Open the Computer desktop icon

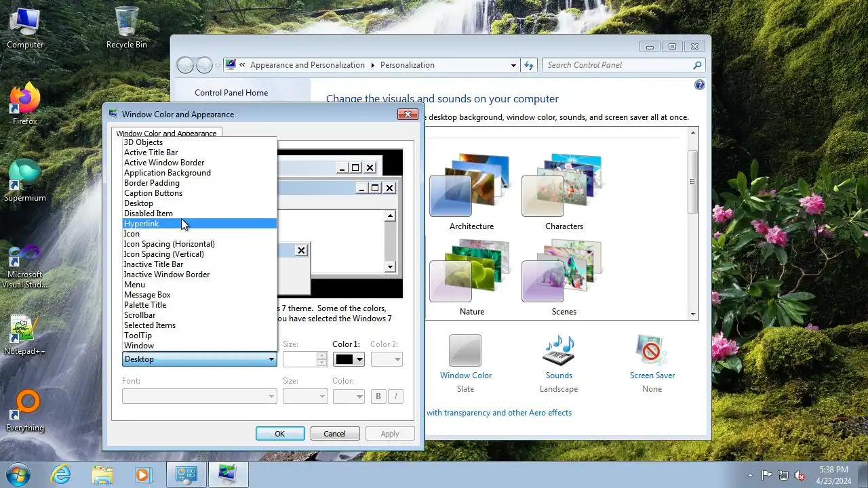click(25, 28)
